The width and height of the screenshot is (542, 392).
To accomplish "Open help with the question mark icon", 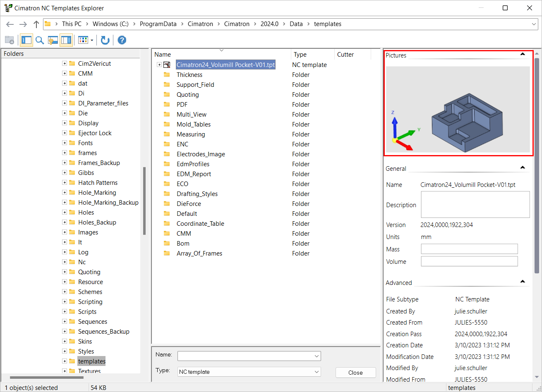I will (122, 40).
